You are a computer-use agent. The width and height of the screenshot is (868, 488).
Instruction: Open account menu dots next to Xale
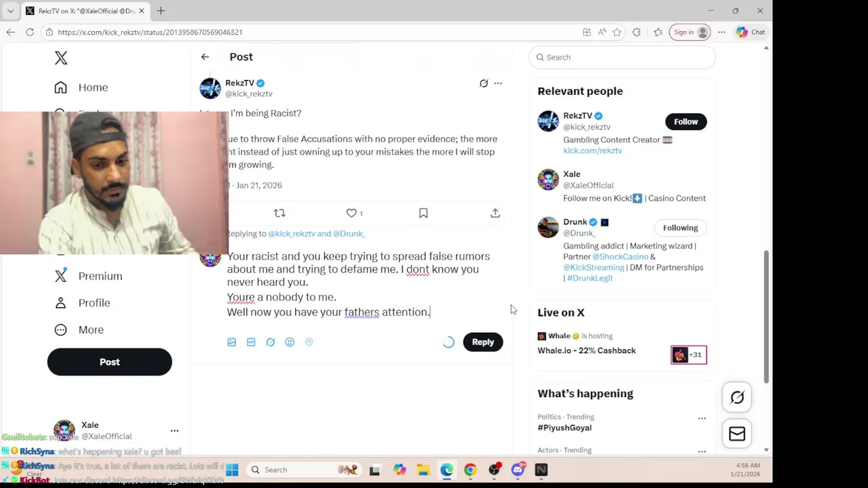[174, 431]
